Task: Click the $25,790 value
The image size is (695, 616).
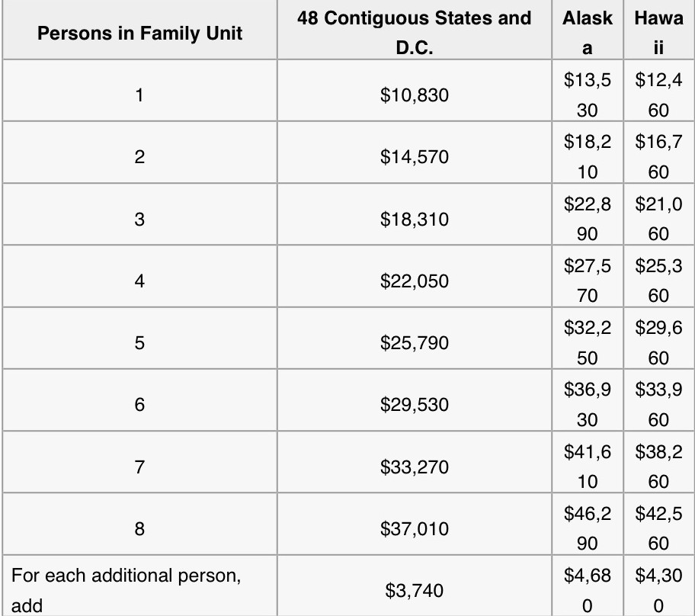Action: (x=415, y=343)
